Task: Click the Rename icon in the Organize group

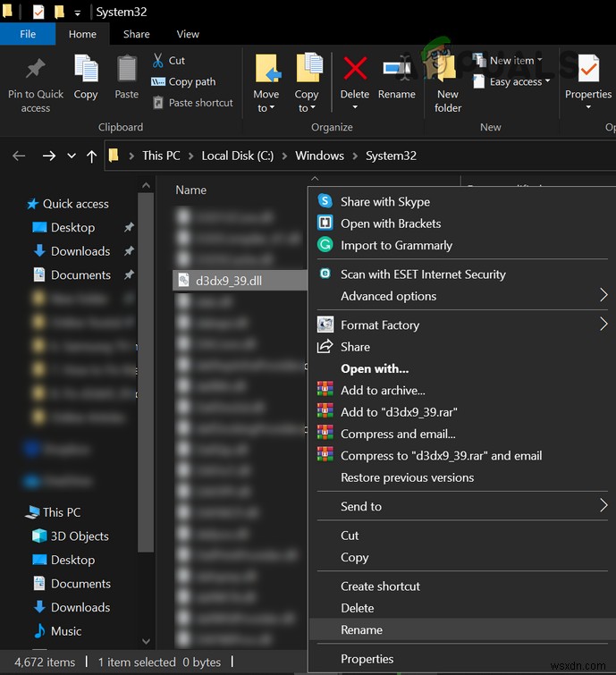Action: [396, 70]
